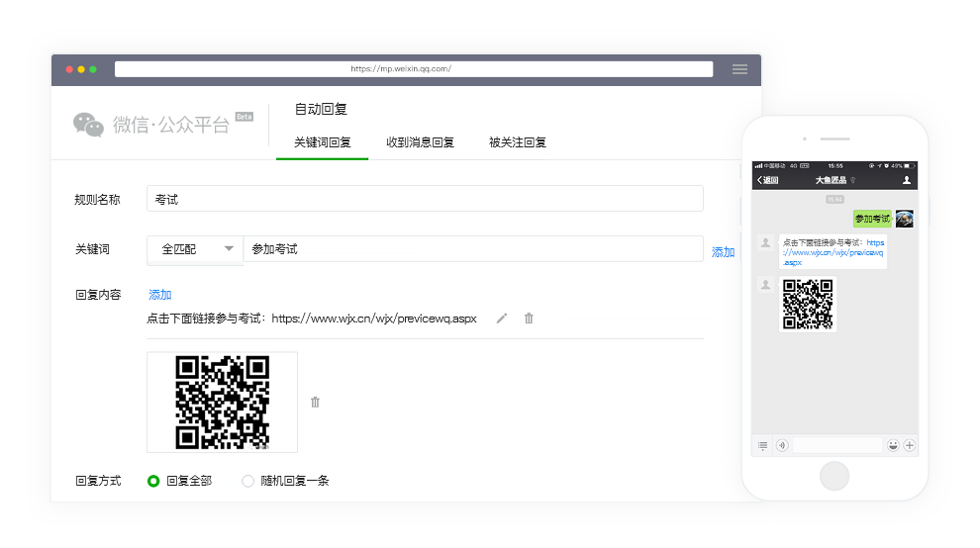Select the 回复全部 radio option
Screen dimensions: 980x548
pyautogui.click(x=153, y=481)
